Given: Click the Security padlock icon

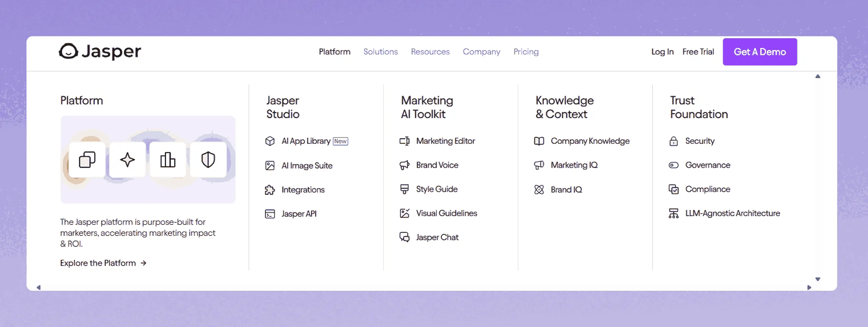Looking at the screenshot, I should point(674,141).
